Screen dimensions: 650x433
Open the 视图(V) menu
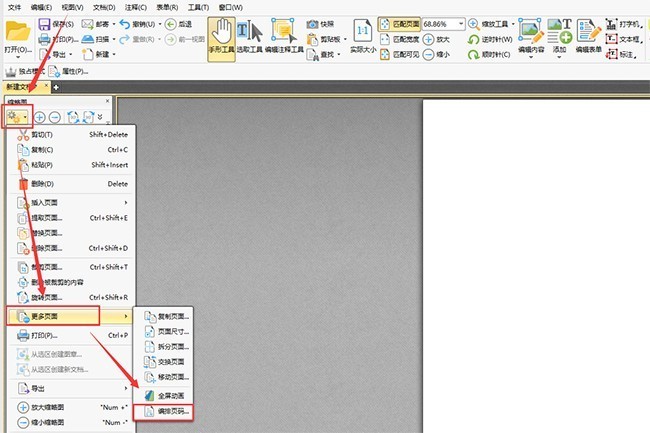tap(73, 7)
